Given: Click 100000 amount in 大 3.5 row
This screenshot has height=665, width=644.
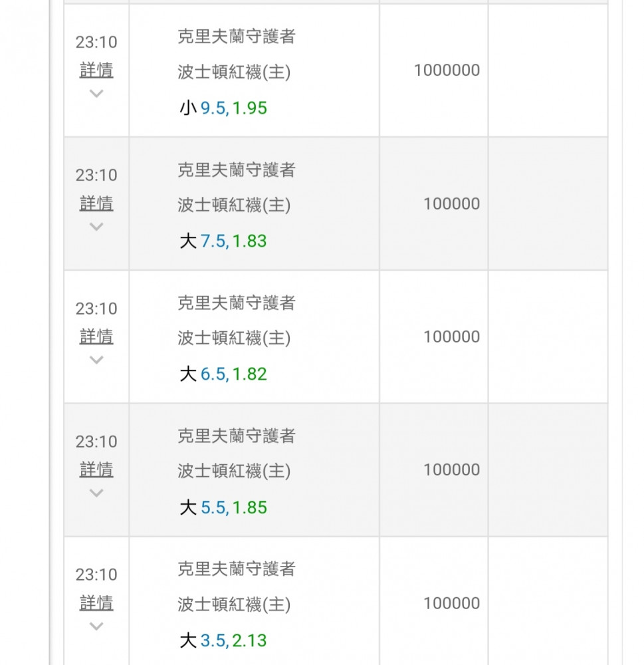Looking at the screenshot, I should point(451,603).
